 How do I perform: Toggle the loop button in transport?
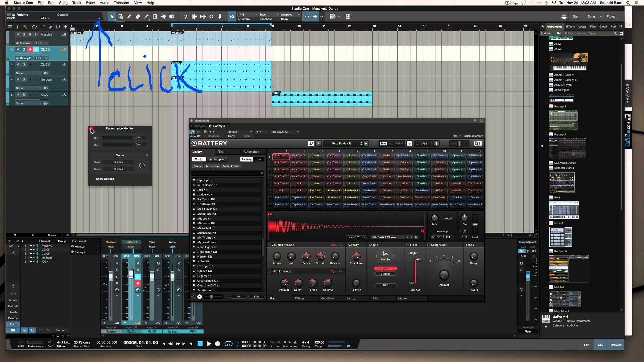(228, 344)
